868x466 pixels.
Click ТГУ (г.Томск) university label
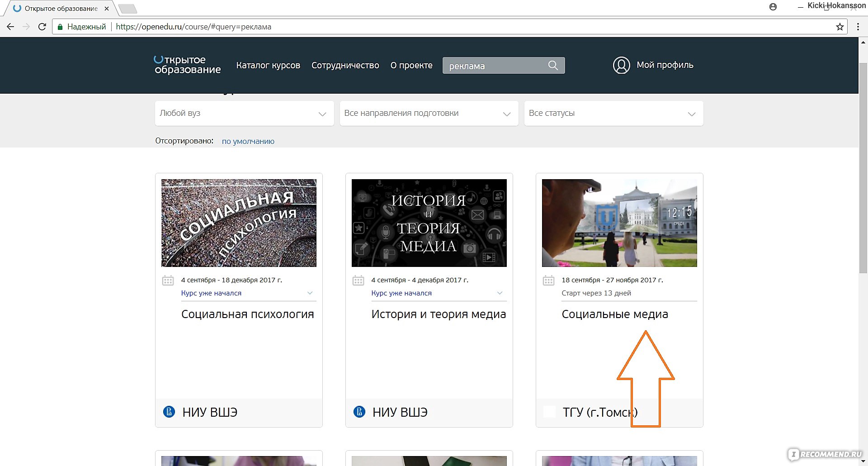[x=600, y=412]
